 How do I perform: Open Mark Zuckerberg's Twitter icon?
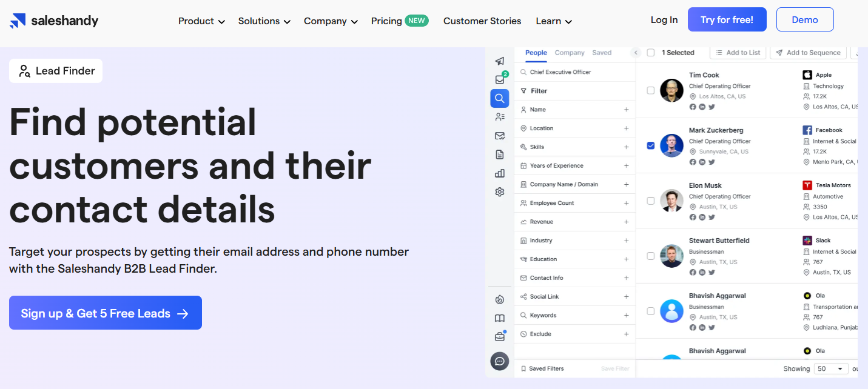[x=712, y=162]
